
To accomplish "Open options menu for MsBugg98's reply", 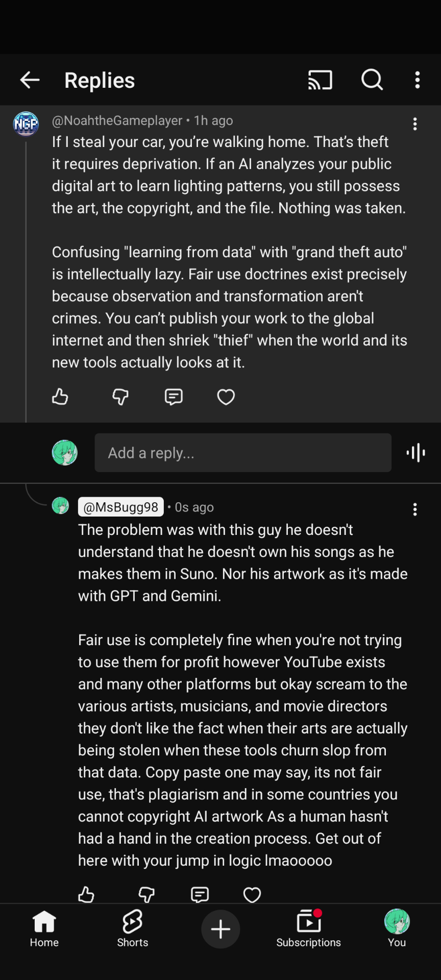I will [x=415, y=509].
